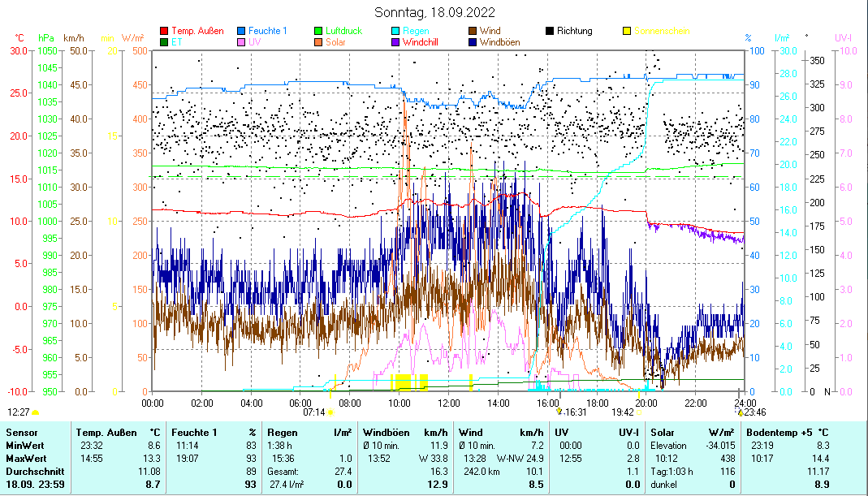
Task: Click the brown Wind legend swatch
Action: pos(473,31)
